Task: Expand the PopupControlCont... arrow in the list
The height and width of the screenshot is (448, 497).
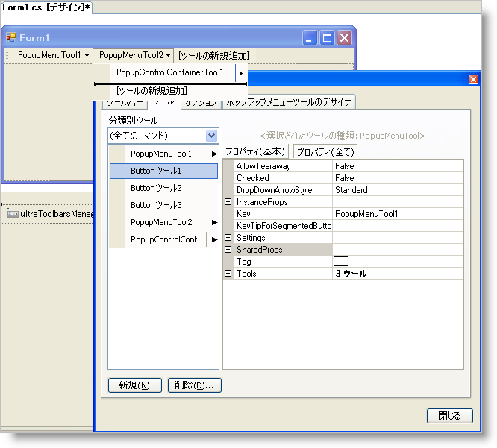Action: pyautogui.click(x=214, y=240)
